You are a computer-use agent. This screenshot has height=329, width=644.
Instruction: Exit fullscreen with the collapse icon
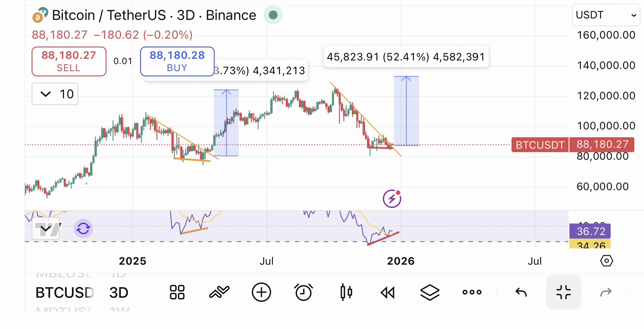coord(563,292)
